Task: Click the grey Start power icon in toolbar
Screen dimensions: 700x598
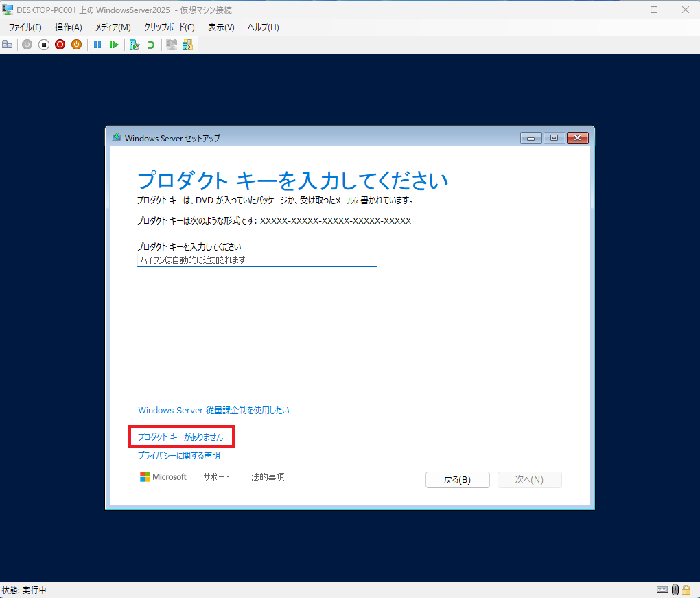Action: tap(27, 45)
